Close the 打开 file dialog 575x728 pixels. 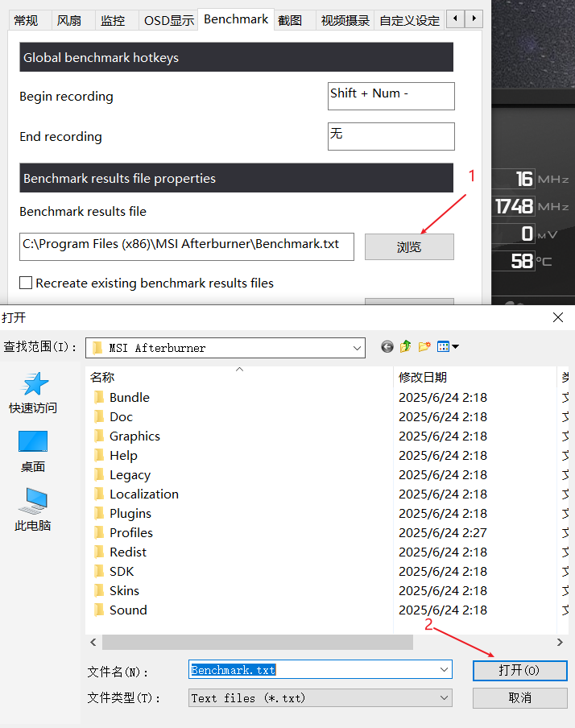pyautogui.click(x=558, y=317)
